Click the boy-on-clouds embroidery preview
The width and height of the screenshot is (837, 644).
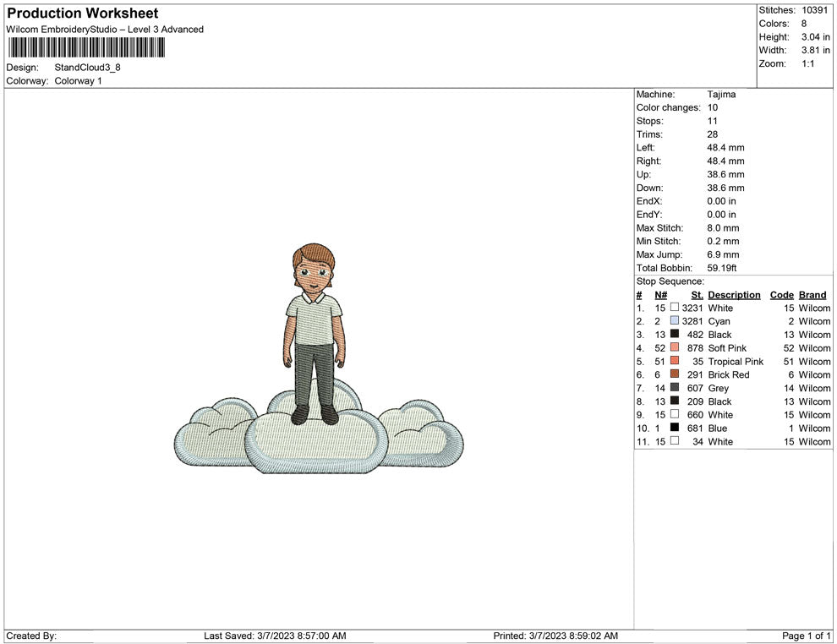point(317,355)
